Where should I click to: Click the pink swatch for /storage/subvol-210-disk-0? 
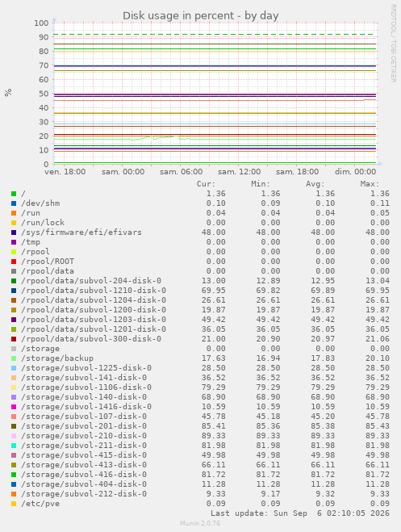[x=14, y=436]
